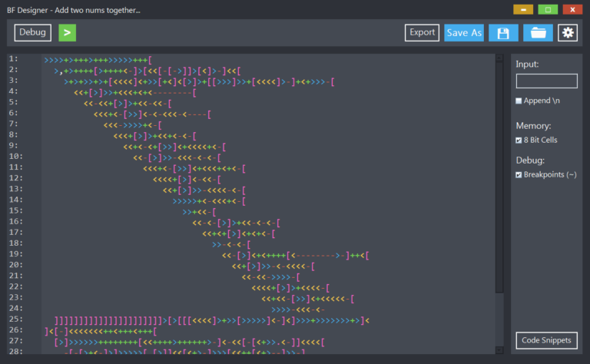Open settings via the gear icon

click(568, 33)
